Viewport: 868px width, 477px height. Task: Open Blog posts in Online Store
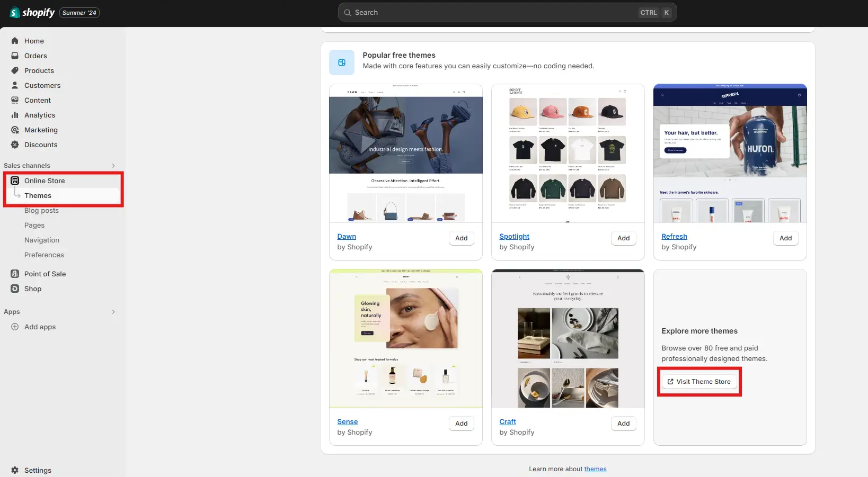point(41,210)
